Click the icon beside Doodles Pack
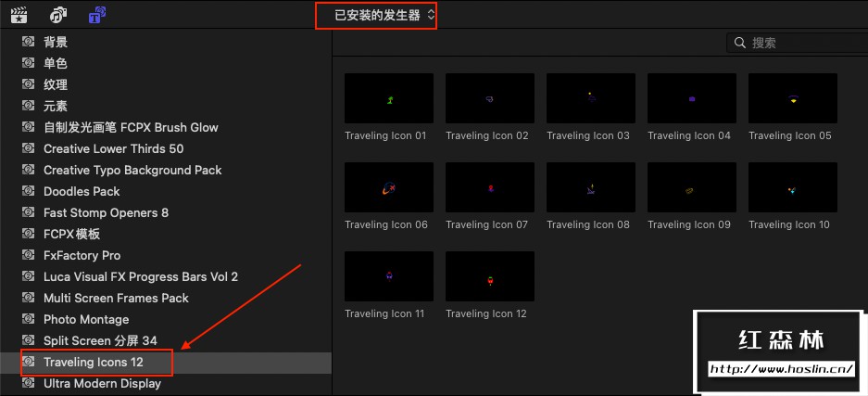 pyautogui.click(x=28, y=190)
